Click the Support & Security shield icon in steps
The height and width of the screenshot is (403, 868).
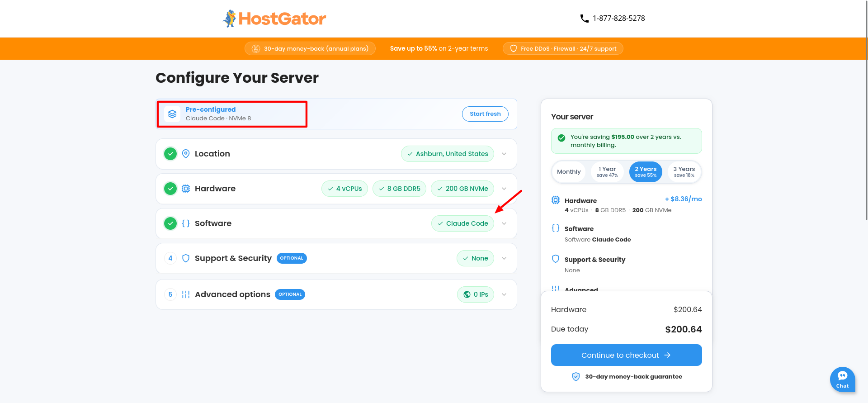[x=186, y=258]
